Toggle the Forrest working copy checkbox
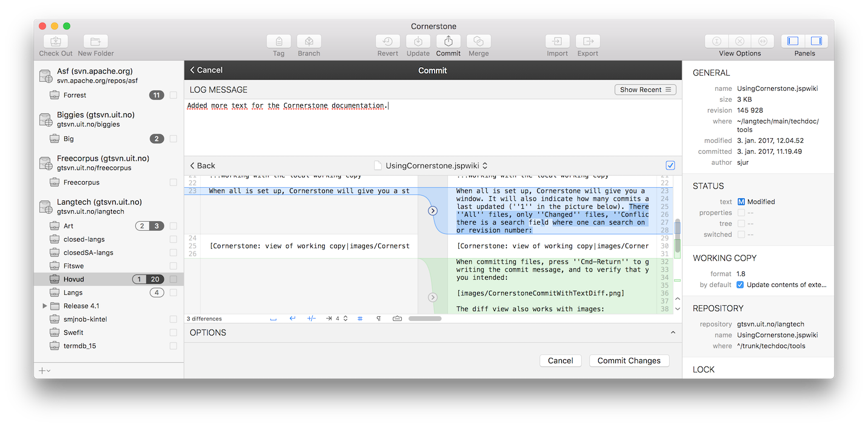Screen dimensions: 868x427 coord(173,95)
